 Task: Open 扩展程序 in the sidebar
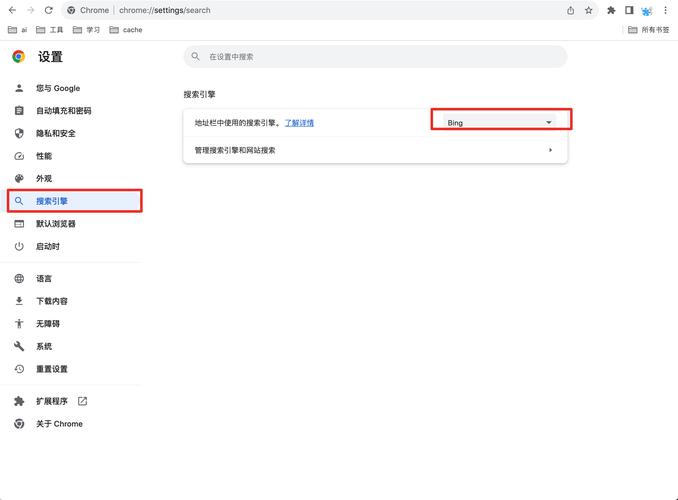pyautogui.click(x=52, y=401)
